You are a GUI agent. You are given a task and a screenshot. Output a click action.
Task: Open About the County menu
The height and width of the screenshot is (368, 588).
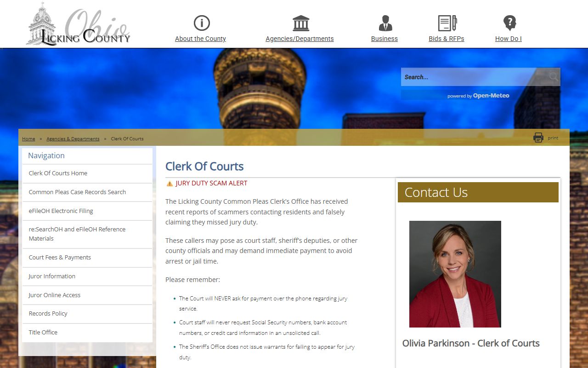(200, 39)
